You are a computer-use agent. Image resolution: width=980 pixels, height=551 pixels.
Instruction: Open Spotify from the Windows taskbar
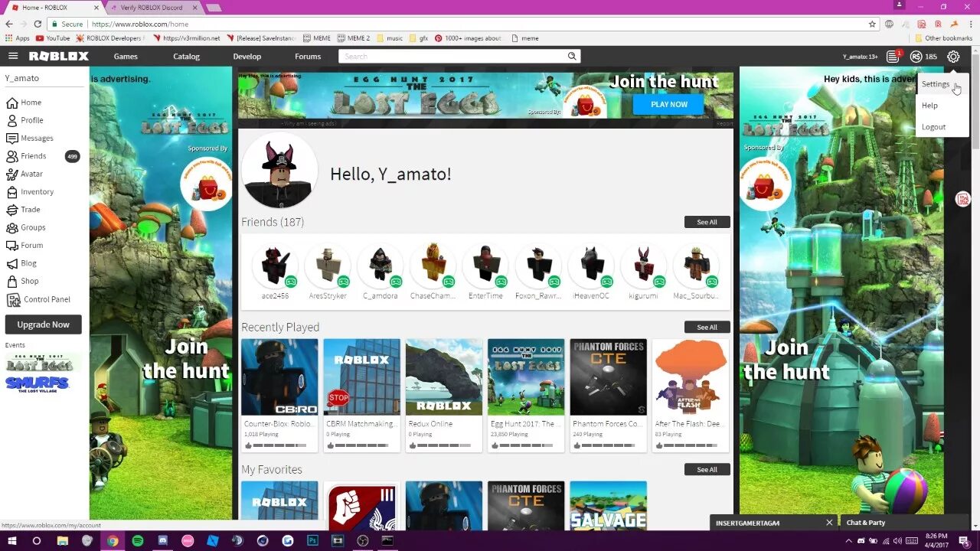pos(138,540)
